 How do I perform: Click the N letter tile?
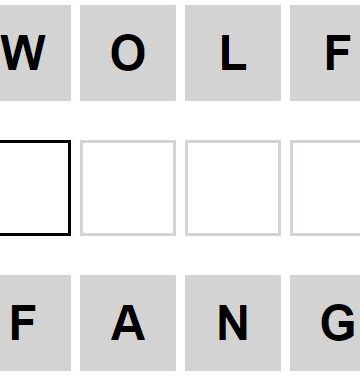click(233, 323)
